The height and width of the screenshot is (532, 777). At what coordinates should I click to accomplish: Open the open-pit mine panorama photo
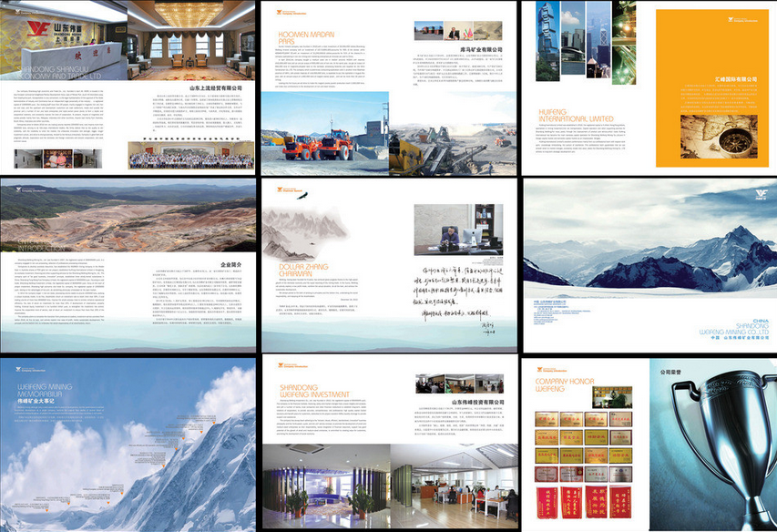click(x=128, y=216)
